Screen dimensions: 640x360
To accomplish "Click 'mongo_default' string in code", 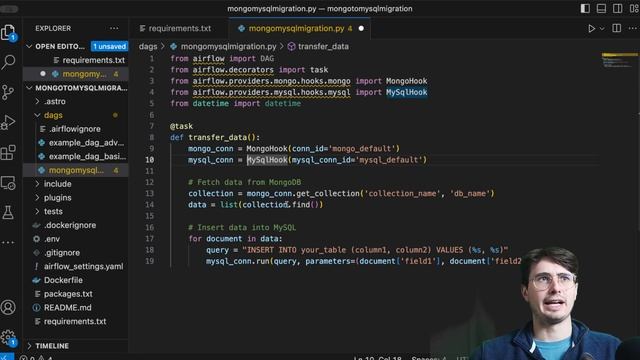I will 363,149.
